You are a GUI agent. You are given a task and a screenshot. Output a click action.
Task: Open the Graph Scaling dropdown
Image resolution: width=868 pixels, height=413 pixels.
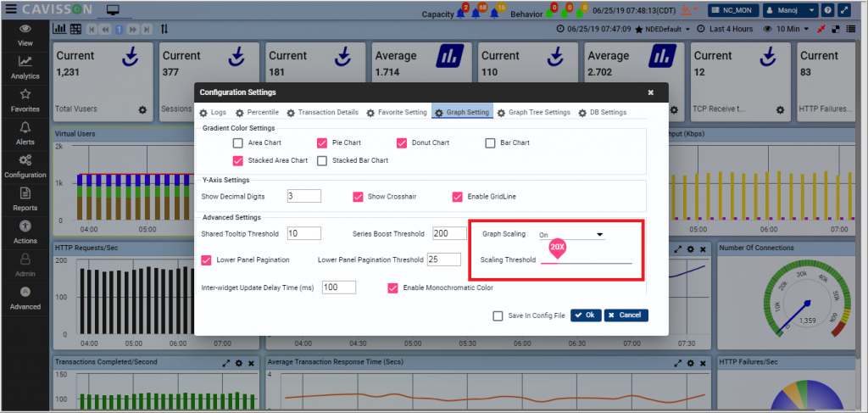[572, 235]
